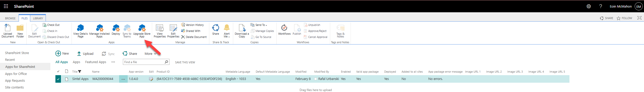644x92 pixels.
Task: Open Version History
Action: coord(192,25)
